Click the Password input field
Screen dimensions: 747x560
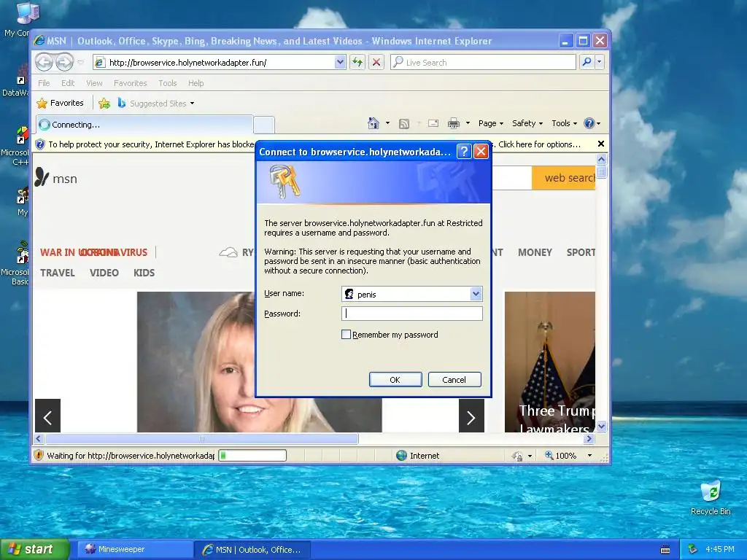411,314
